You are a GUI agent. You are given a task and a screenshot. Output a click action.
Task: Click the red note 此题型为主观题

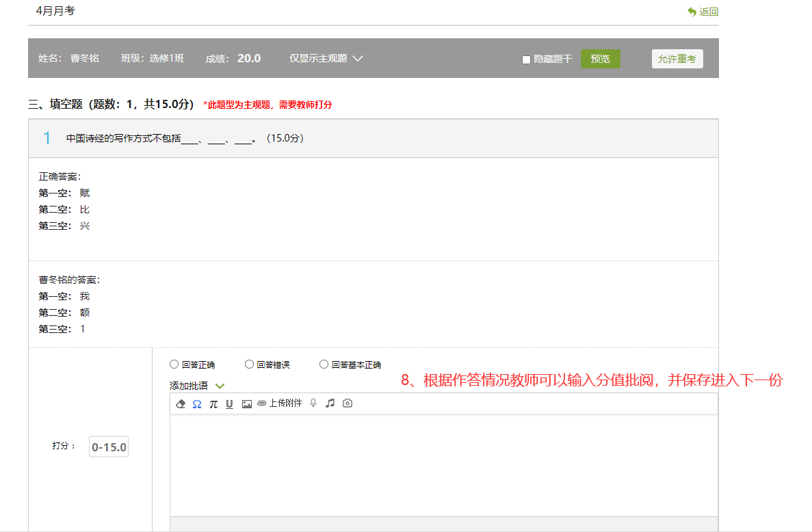pos(267,105)
